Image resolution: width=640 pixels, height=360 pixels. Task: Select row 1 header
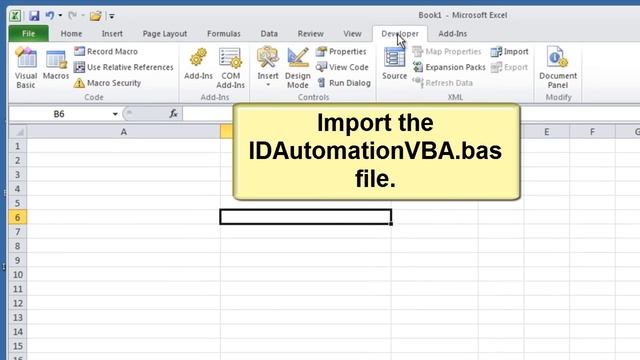point(18,146)
